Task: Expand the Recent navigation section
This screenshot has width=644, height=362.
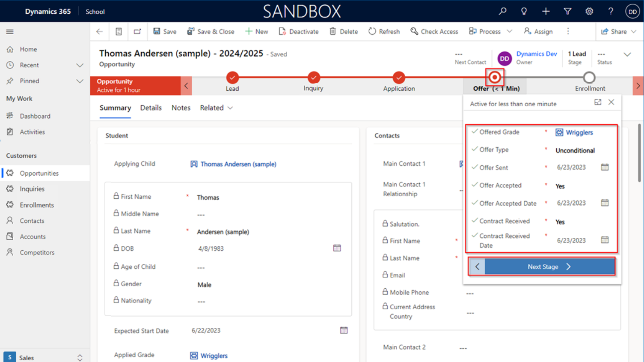Action: [x=80, y=65]
